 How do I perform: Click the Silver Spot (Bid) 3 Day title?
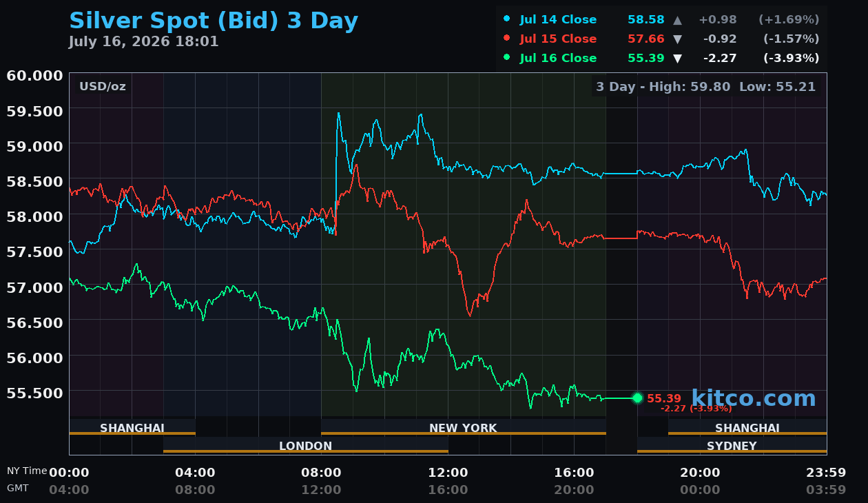tap(214, 21)
